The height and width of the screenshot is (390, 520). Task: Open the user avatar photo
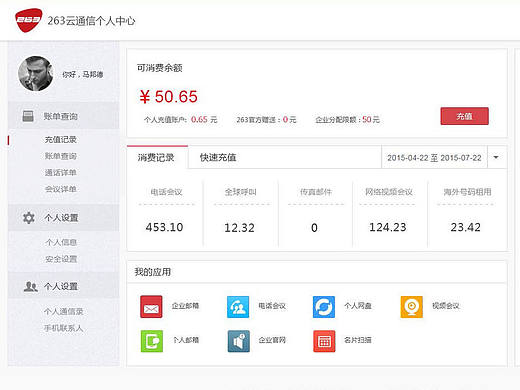36,74
